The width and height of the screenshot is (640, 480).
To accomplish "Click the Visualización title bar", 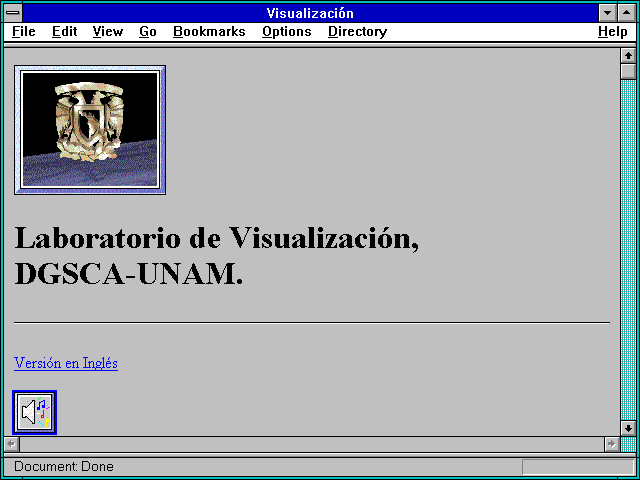I will tap(310, 13).
